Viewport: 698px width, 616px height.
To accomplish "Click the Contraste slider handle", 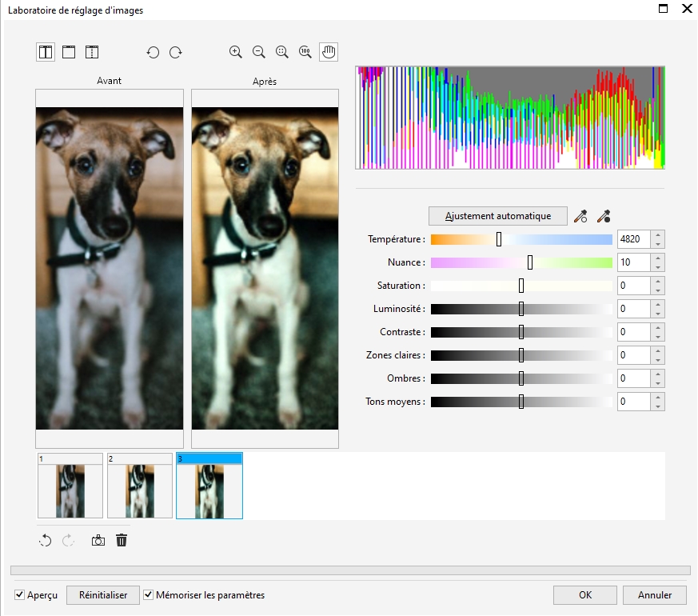I will (x=521, y=332).
